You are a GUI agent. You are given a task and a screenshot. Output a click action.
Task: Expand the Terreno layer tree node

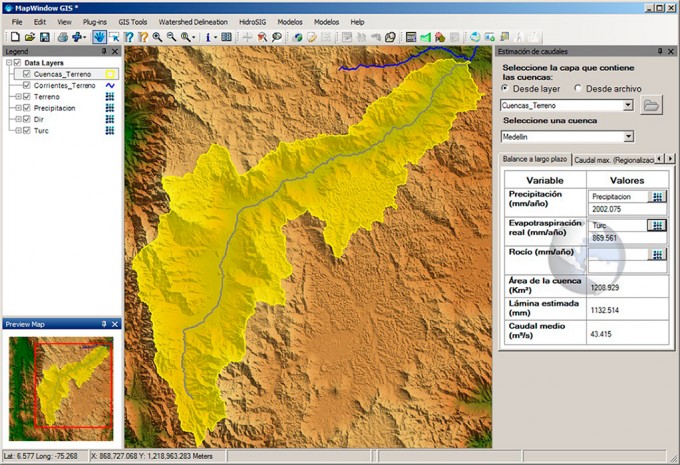coord(16,97)
